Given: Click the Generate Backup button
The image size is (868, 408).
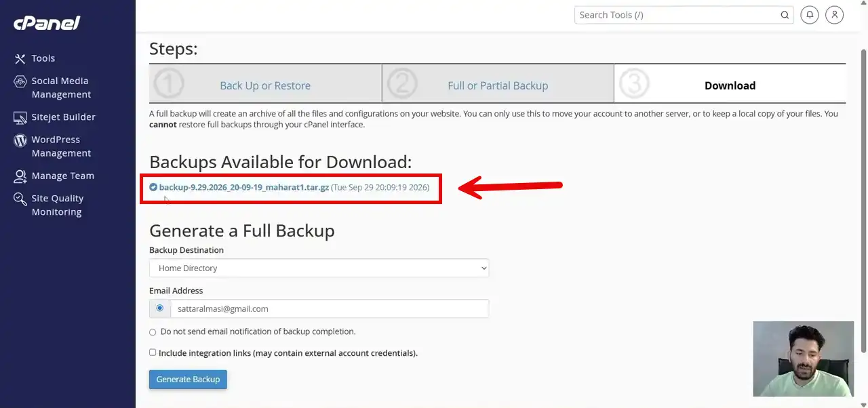Looking at the screenshot, I should tap(188, 380).
